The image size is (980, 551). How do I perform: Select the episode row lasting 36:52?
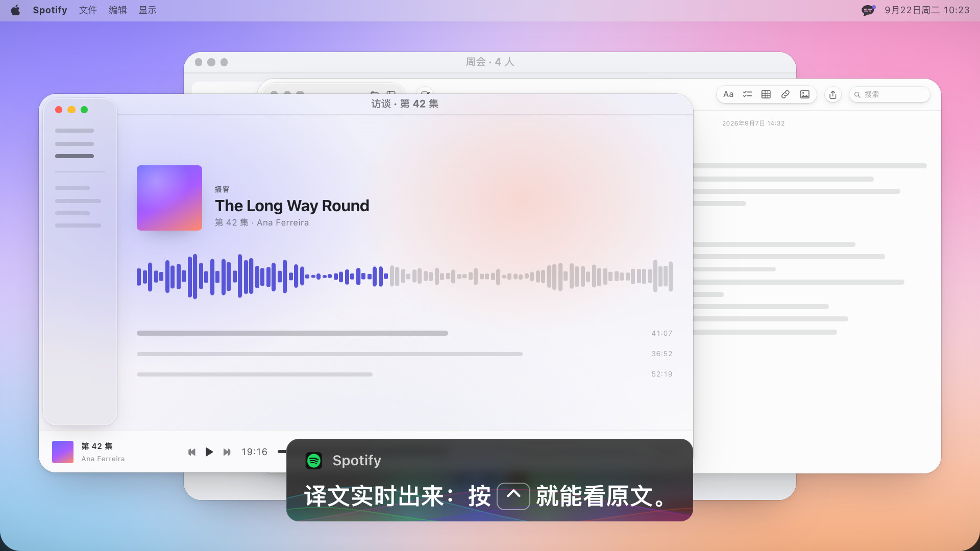pos(405,354)
